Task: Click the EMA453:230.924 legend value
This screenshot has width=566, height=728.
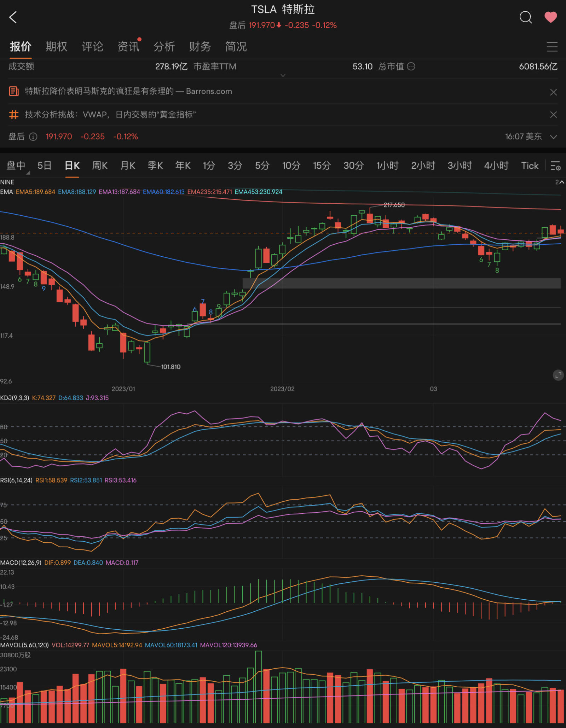Action: point(259,192)
